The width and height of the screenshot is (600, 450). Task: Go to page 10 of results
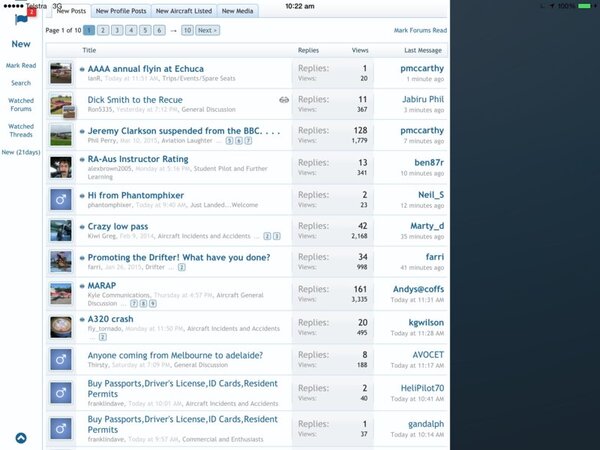coord(187,31)
